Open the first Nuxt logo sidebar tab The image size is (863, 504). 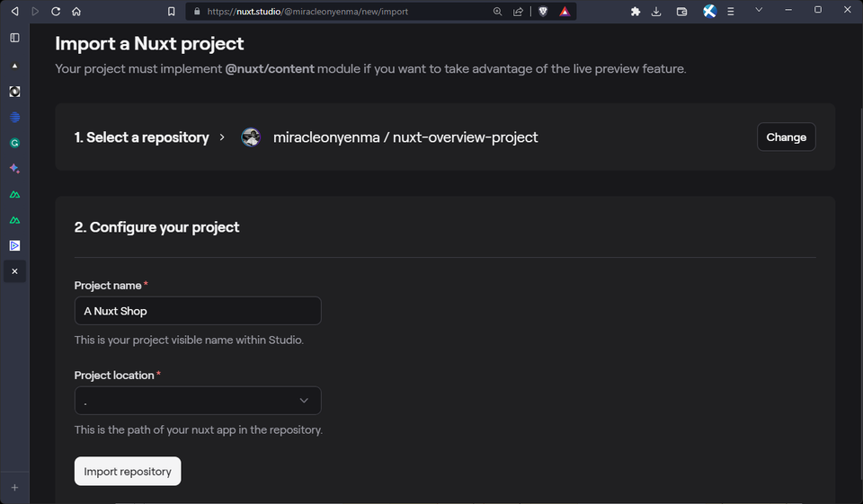(x=15, y=194)
